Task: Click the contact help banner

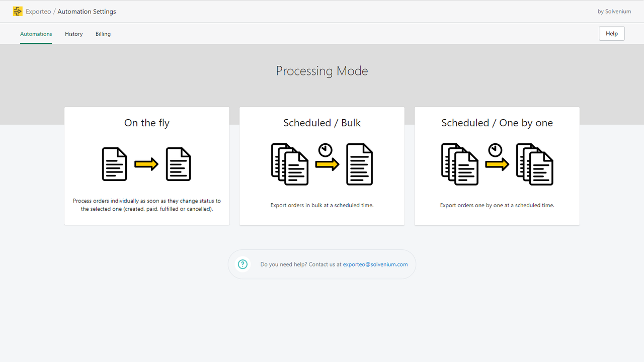Action: [321, 264]
